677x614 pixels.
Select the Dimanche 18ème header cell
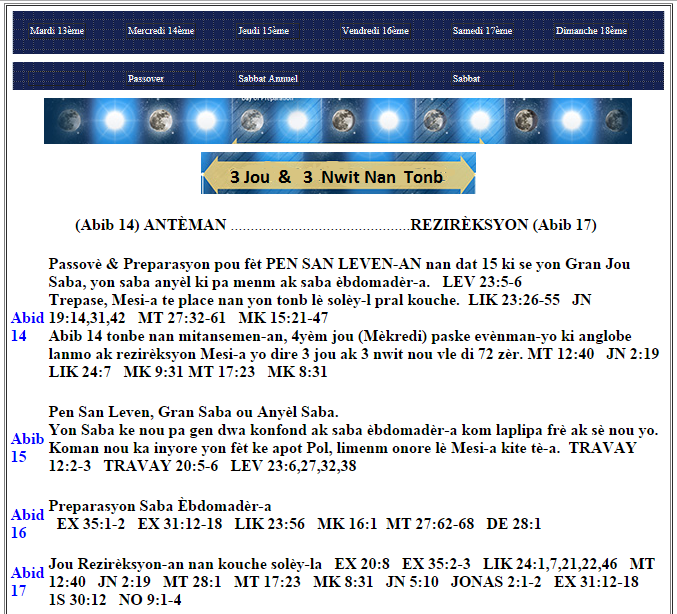pos(591,31)
